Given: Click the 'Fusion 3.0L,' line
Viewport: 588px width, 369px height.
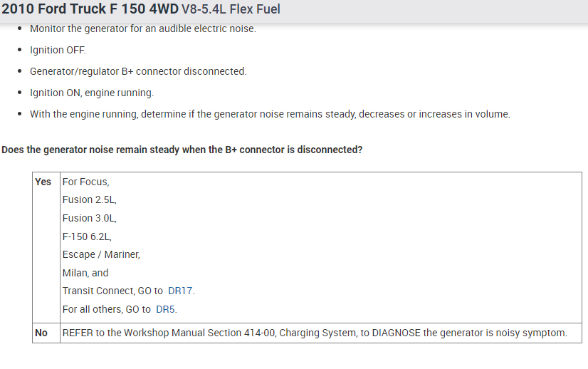Looking at the screenshot, I should click(90, 218).
